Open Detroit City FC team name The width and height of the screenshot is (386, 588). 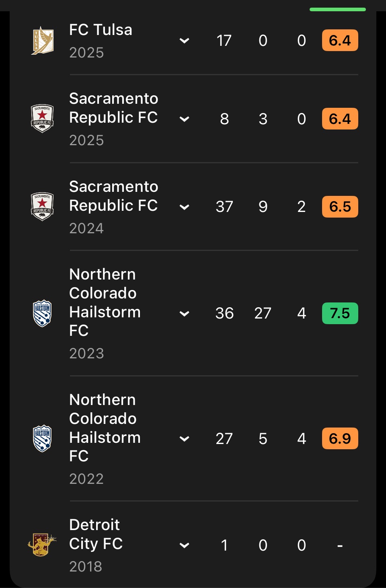[x=96, y=534]
